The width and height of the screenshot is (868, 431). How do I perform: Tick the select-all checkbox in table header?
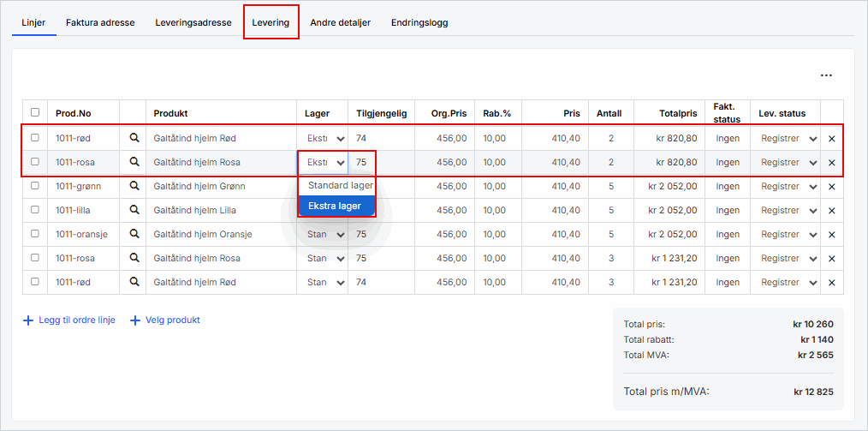[35, 112]
